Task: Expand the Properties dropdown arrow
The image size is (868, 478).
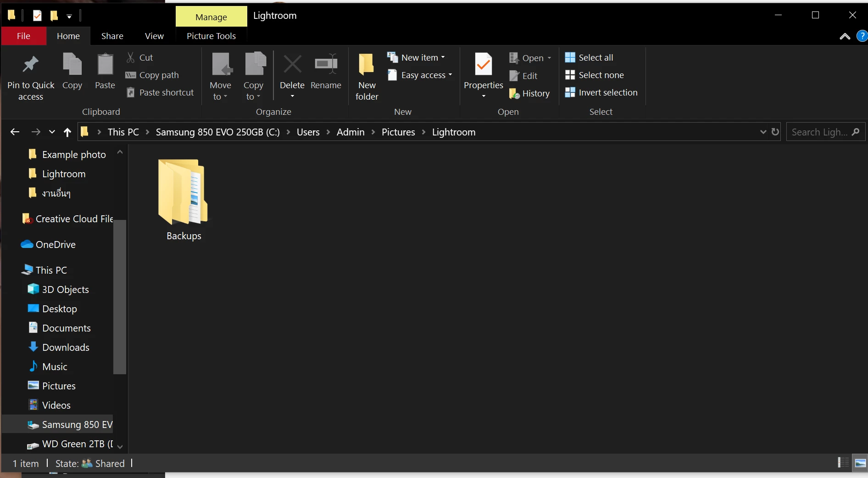Action: point(484,96)
